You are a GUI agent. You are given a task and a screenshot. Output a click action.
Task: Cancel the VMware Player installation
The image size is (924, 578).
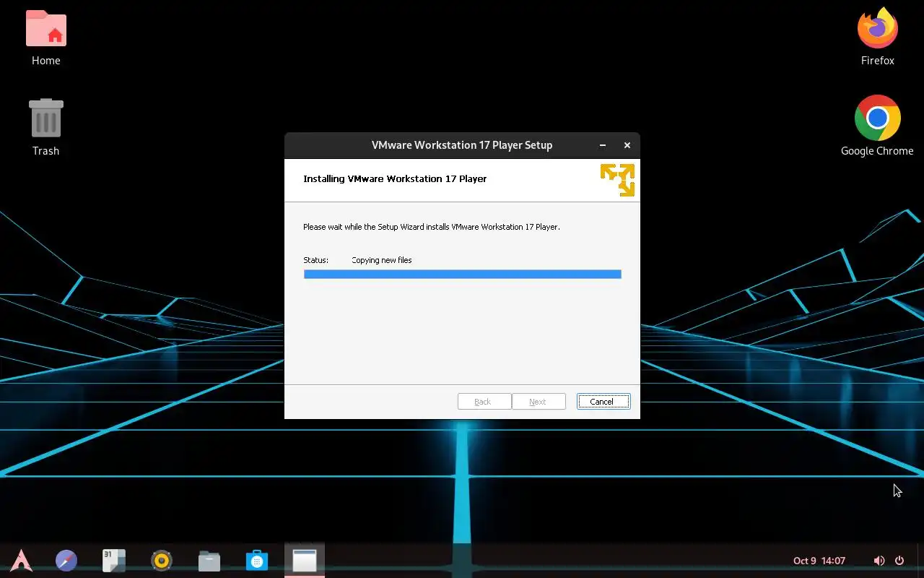pos(603,402)
